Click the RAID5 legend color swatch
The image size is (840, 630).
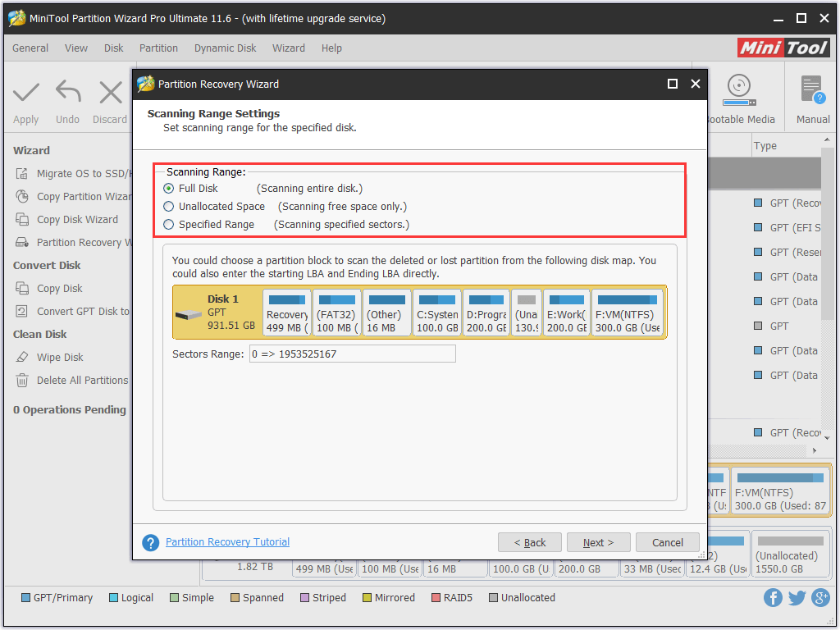tap(436, 598)
